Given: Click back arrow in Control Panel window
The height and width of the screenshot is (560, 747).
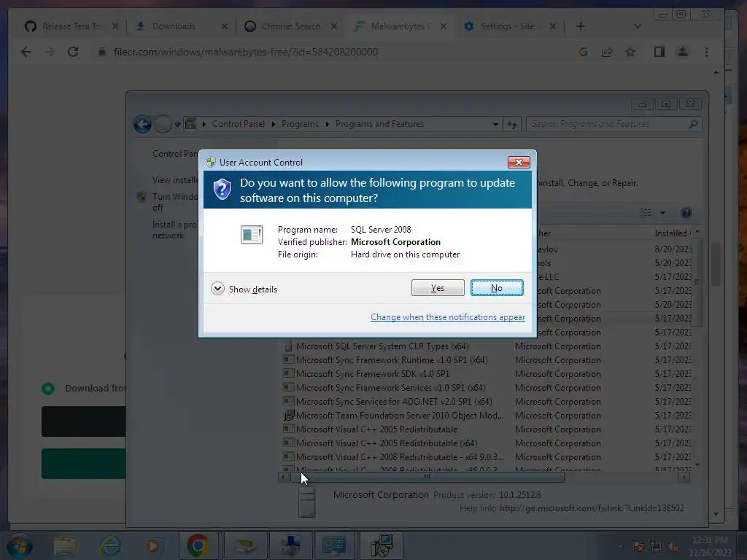Looking at the screenshot, I should coord(142,124).
